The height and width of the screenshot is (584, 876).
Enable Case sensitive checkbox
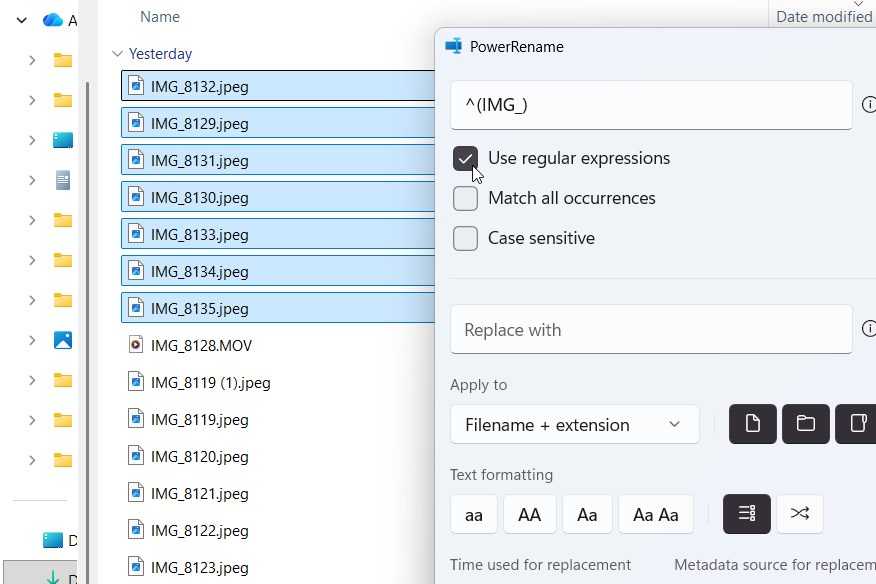point(465,239)
